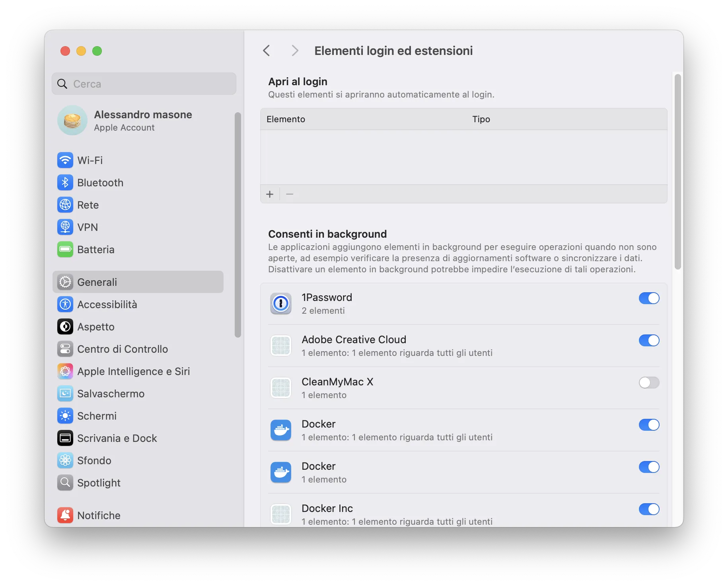Image resolution: width=728 pixels, height=586 pixels.
Task: Click the back navigation chevron
Action: click(x=267, y=51)
